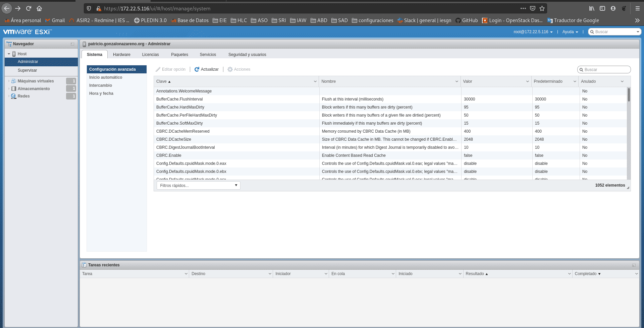This screenshot has height=328, width=644.
Task: Open the Acciones gear menu
Action: pos(239,69)
